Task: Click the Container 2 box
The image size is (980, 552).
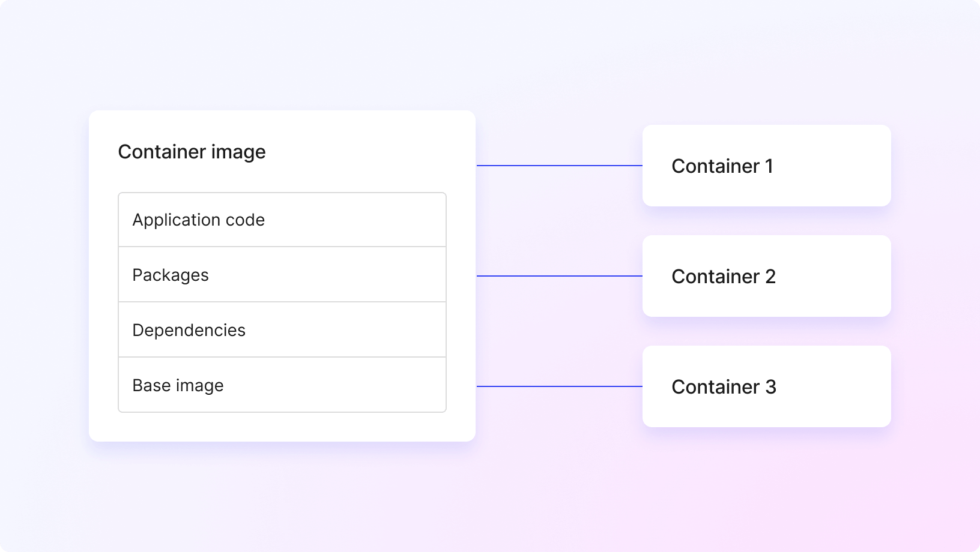Action: 766,276
